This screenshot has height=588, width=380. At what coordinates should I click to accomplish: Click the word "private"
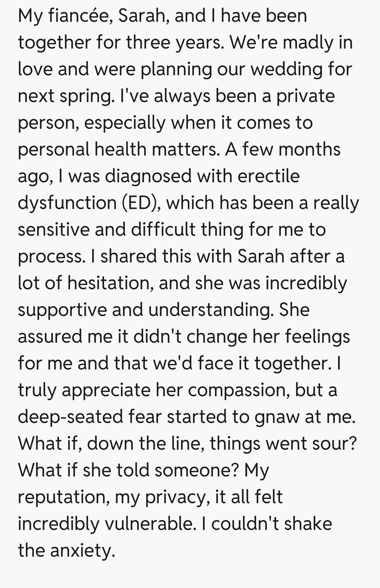(305, 96)
